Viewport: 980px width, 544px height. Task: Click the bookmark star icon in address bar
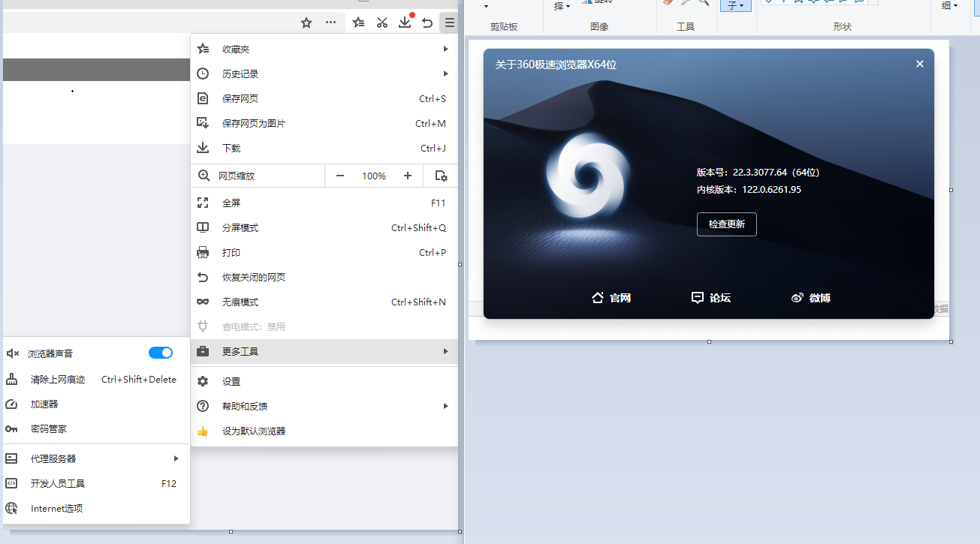tap(306, 23)
